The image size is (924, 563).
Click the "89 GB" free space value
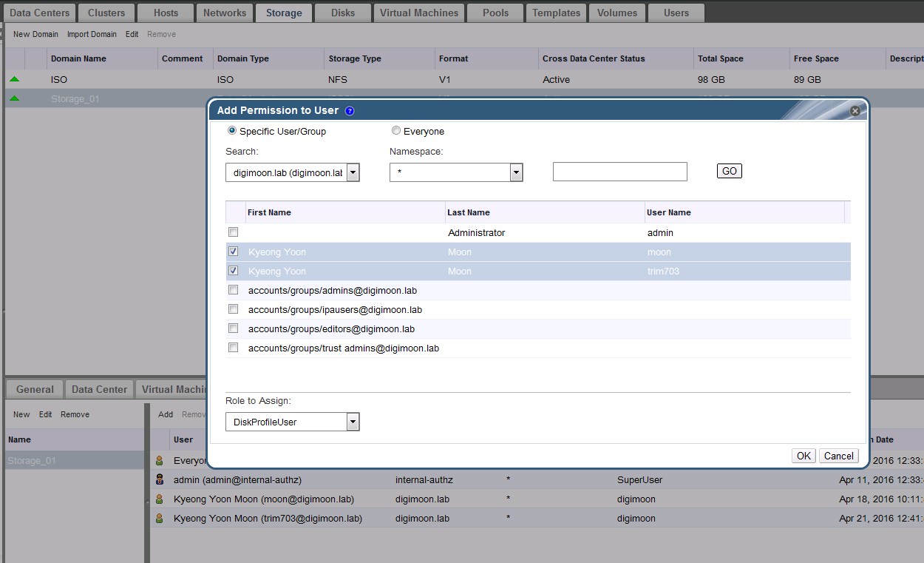coord(807,79)
